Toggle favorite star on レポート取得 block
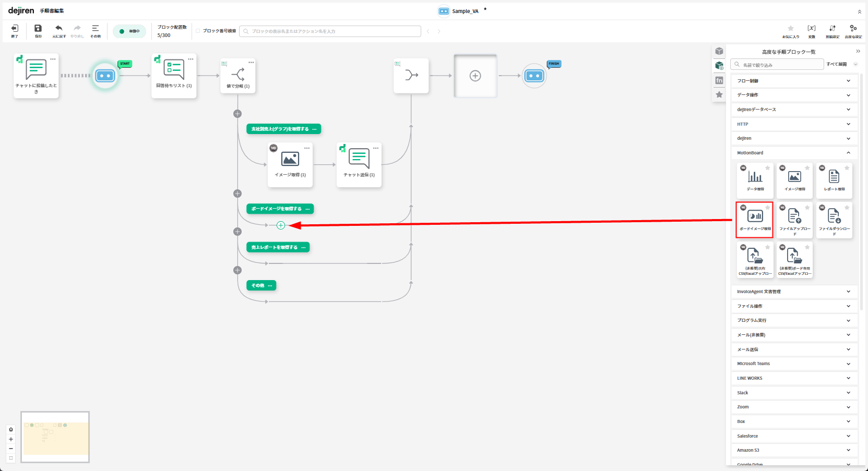The image size is (868, 471). 847,168
